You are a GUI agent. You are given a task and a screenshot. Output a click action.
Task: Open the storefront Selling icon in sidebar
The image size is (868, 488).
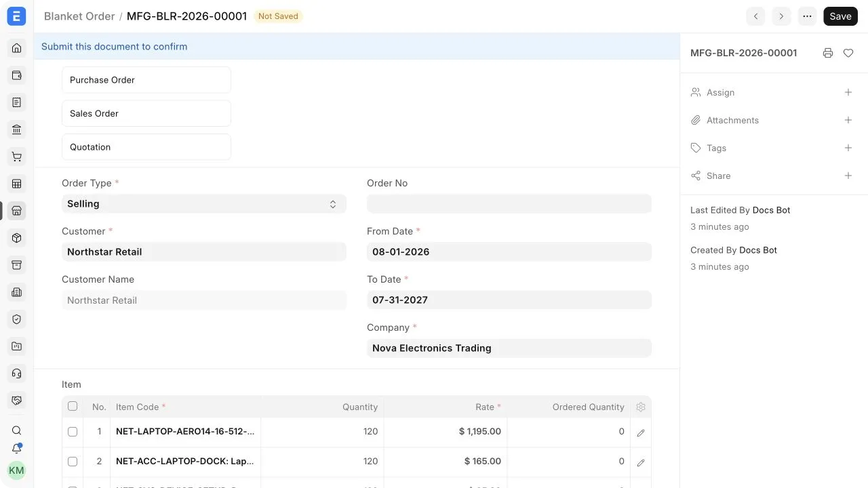tap(17, 211)
